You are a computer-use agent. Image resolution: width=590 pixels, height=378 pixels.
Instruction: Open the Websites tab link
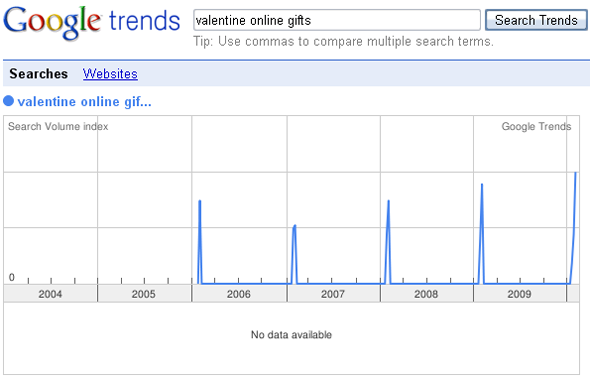[110, 74]
